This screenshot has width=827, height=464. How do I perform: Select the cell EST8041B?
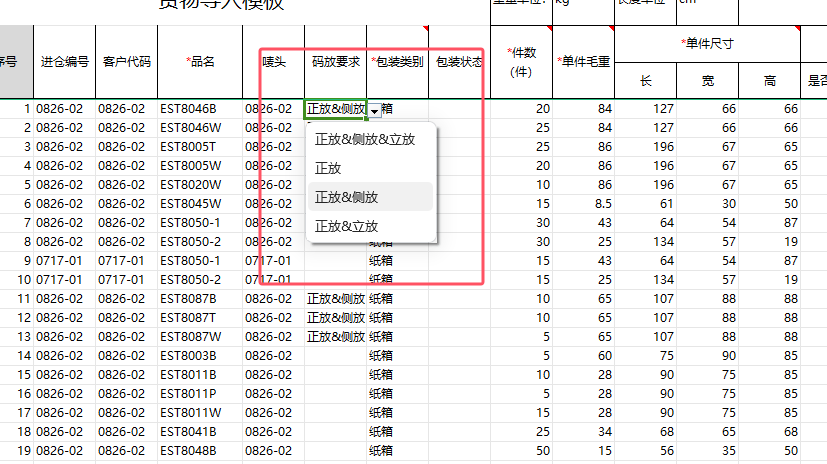pyautogui.click(x=200, y=432)
